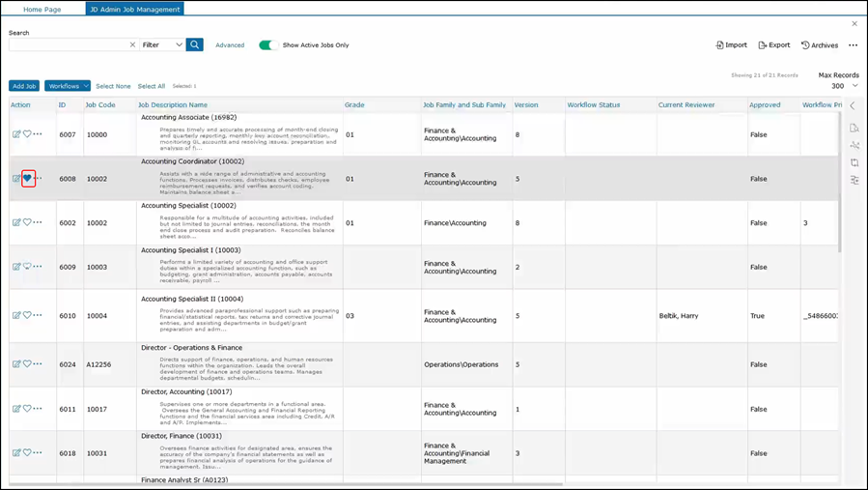Click the compare icon in right sidebar
Image resolution: width=868 pixels, height=490 pixels.
pos(854,162)
